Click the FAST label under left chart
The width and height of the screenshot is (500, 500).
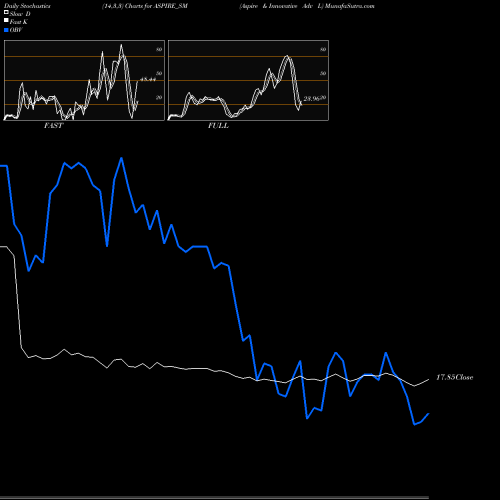(x=53, y=126)
